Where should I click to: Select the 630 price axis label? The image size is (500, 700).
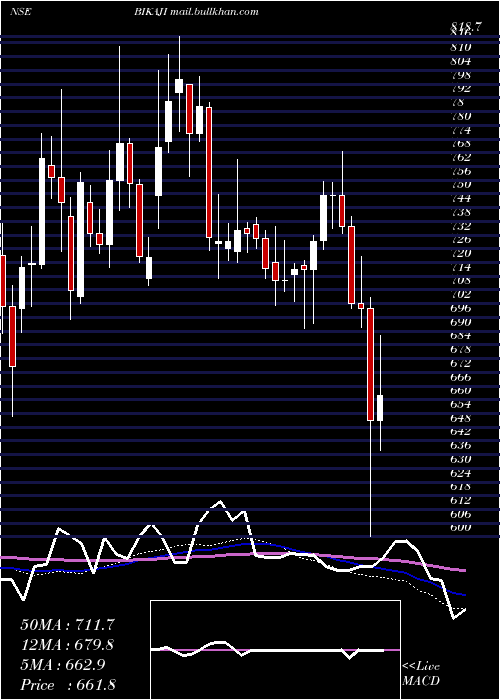tap(462, 459)
